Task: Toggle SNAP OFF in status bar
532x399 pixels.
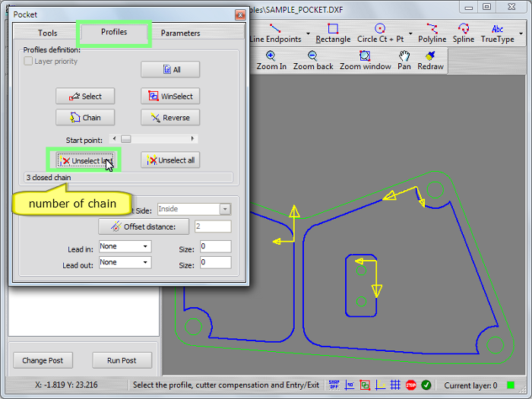Action: tap(334, 385)
